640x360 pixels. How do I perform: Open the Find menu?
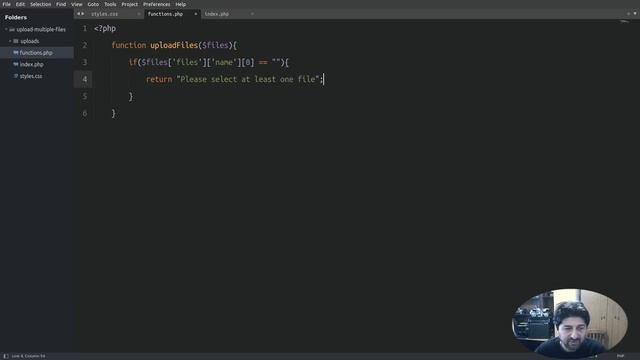tap(61, 4)
